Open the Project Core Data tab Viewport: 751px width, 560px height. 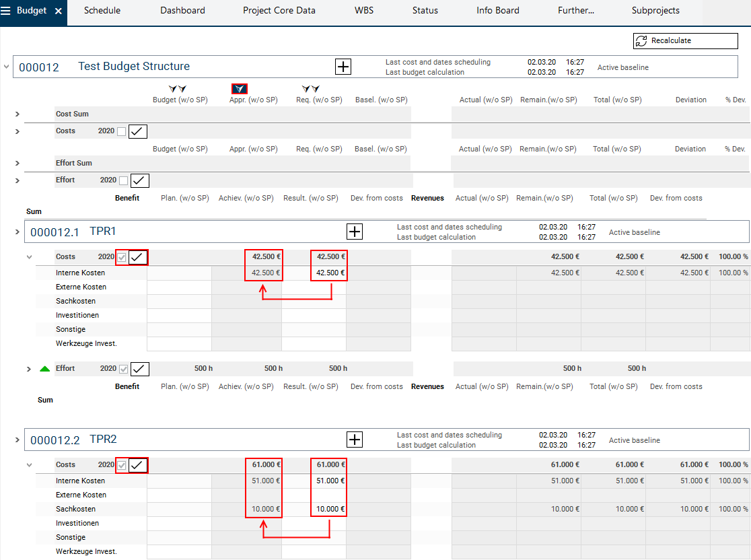coord(279,11)
